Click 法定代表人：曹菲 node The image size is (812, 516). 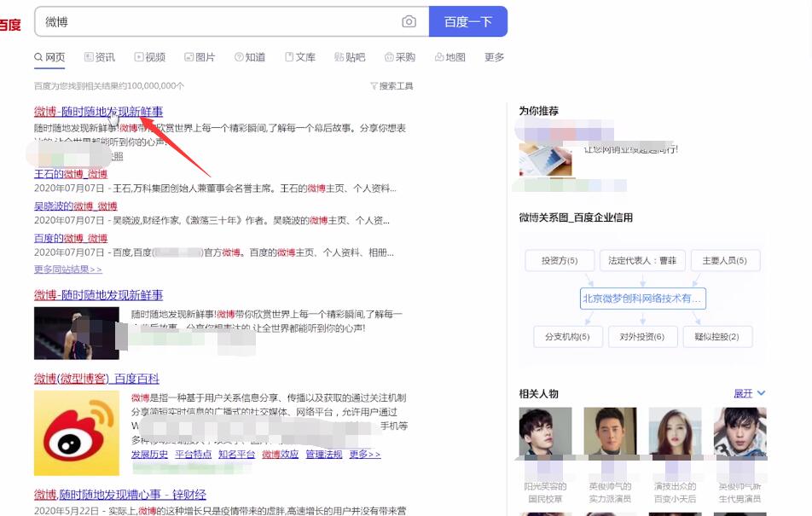tap(642, 261)
